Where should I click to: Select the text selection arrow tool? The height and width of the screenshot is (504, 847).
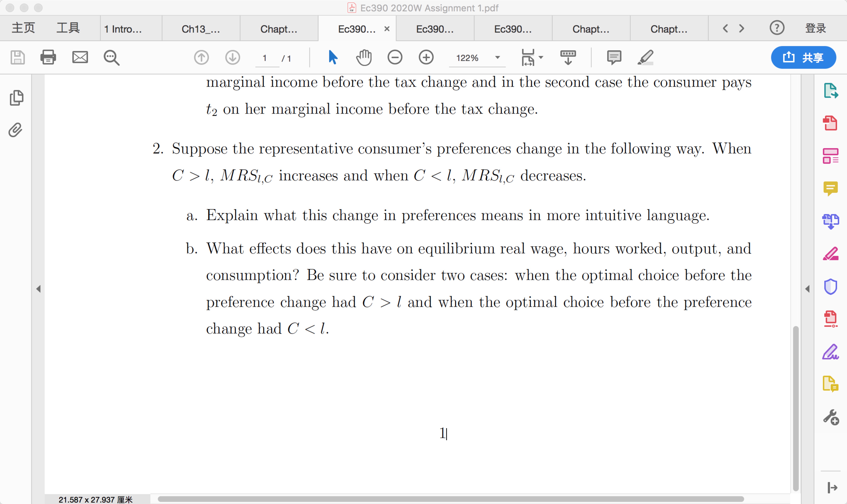[333, 57]
